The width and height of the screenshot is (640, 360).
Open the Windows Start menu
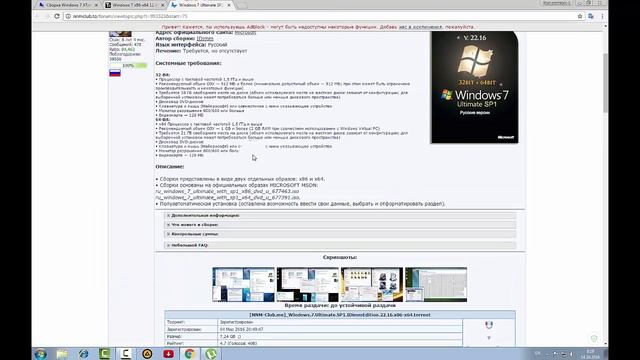pos(40,354)
